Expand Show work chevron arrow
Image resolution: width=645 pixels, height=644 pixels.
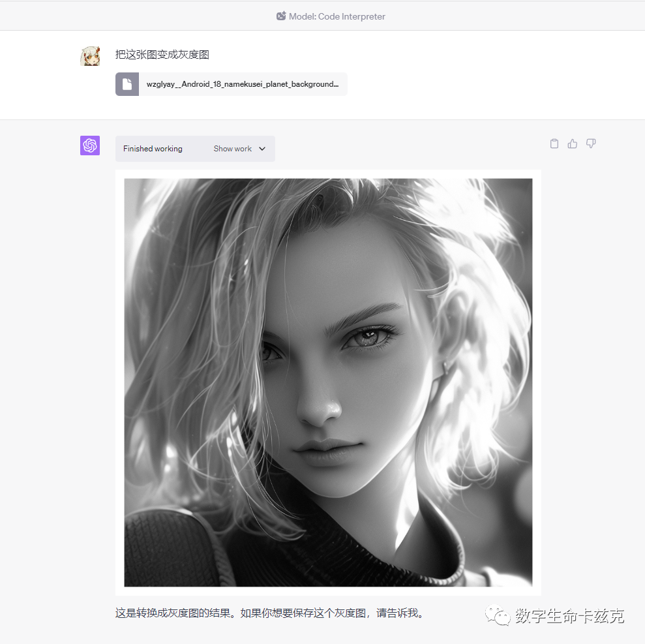point(262,149)
